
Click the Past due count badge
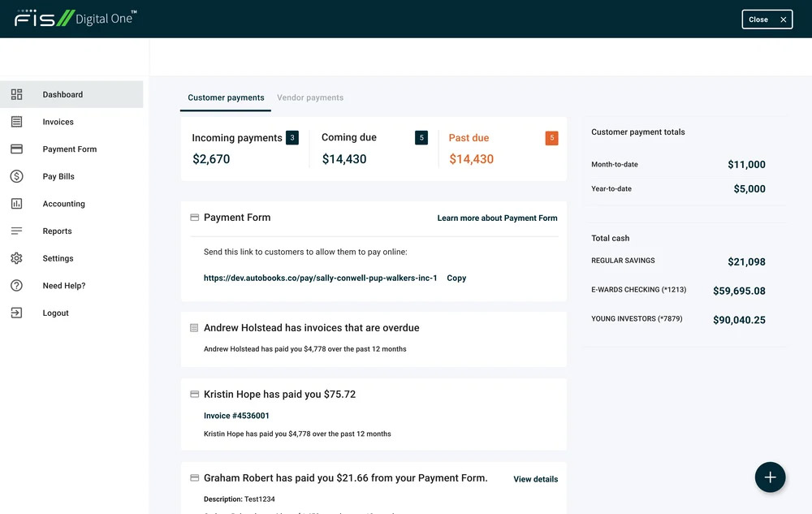point(551,137)
